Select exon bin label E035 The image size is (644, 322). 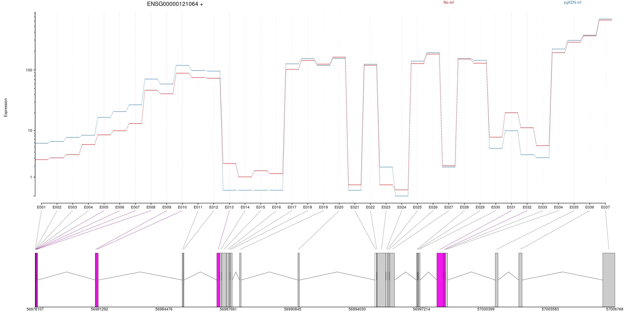tap(574, 207)
